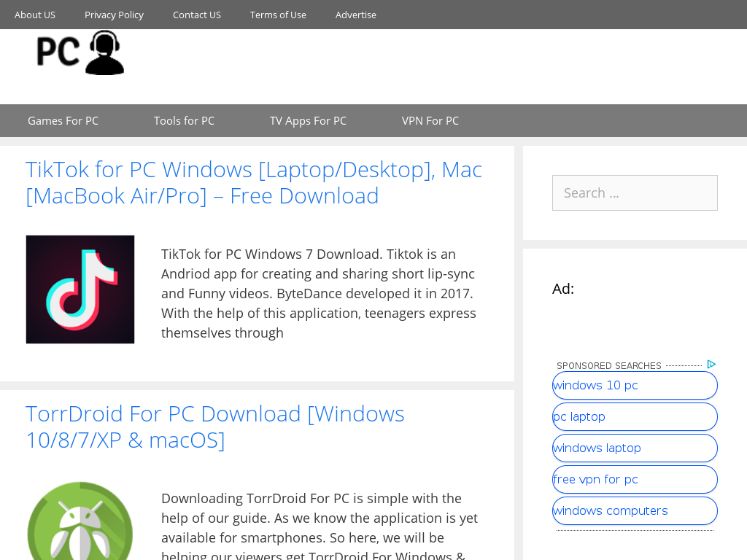Open Games For PC category
747x560 pixels.
(x=63, y=121)
